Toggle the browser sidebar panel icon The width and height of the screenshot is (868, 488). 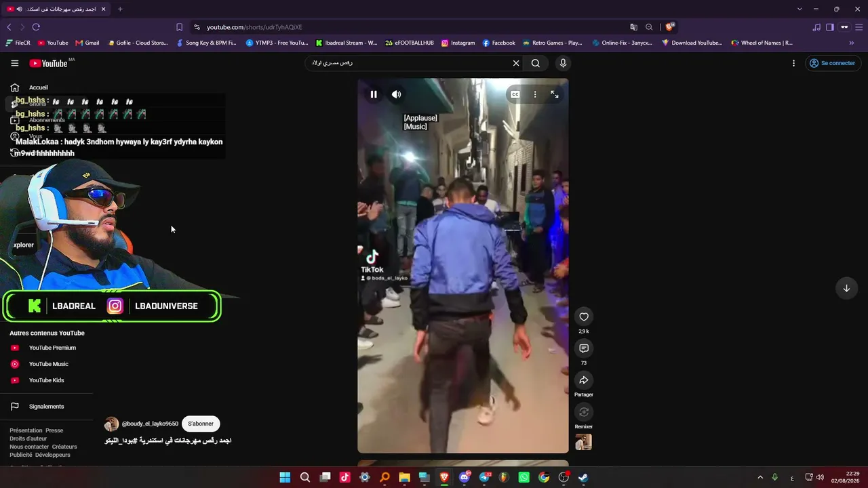(829, 27)
